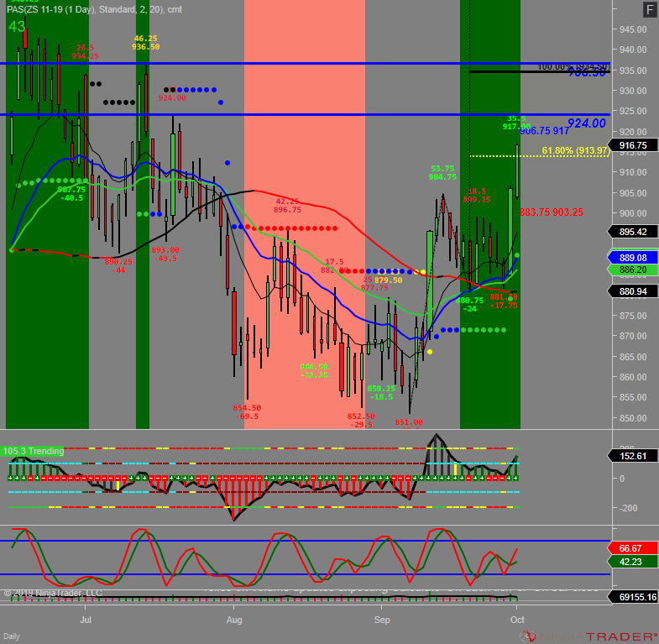Click the NinjaTrader logo at bottom right
The image size is (659, 644).
[588, 636]
